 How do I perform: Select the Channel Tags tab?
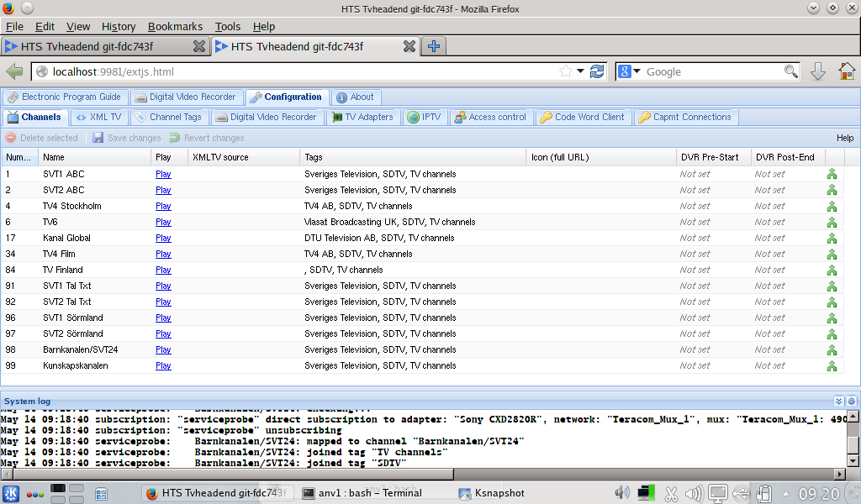(169, 118)
